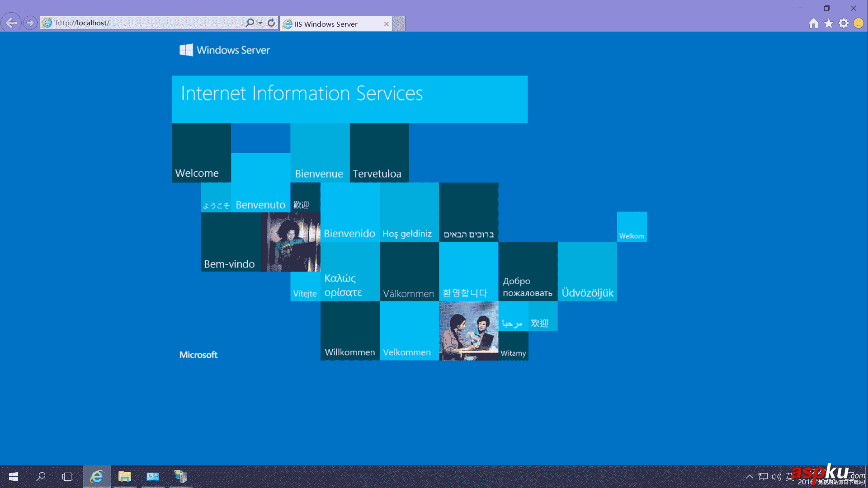The image size is (868, 488).
Task: Close the IIS Windows Server tab
Action: point(387,24)
